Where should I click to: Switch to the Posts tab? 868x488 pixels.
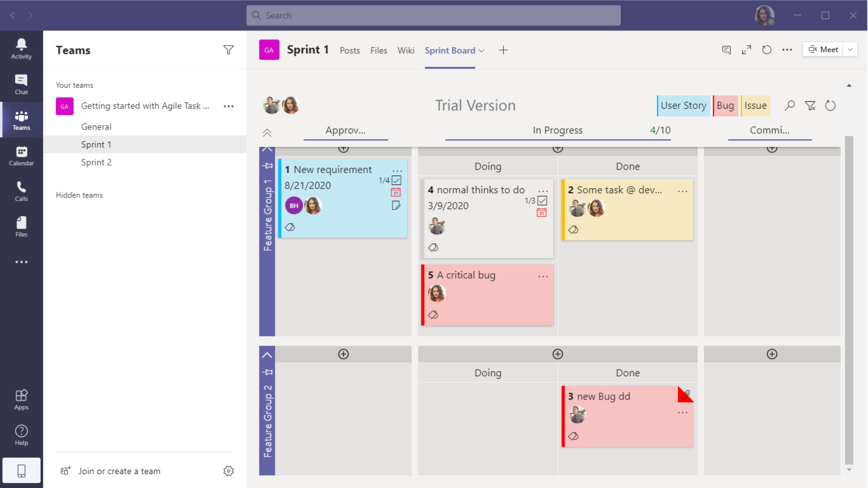pos(349,50)
